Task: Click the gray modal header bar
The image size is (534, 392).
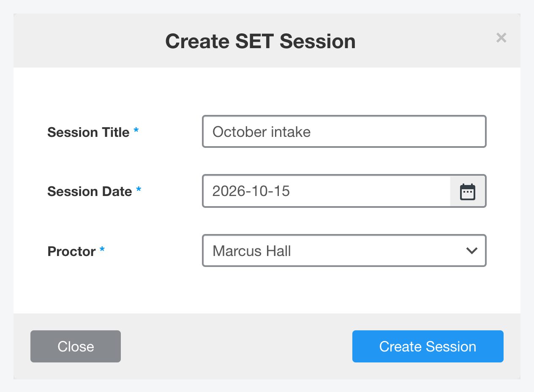Action: (x=267, y=41)
